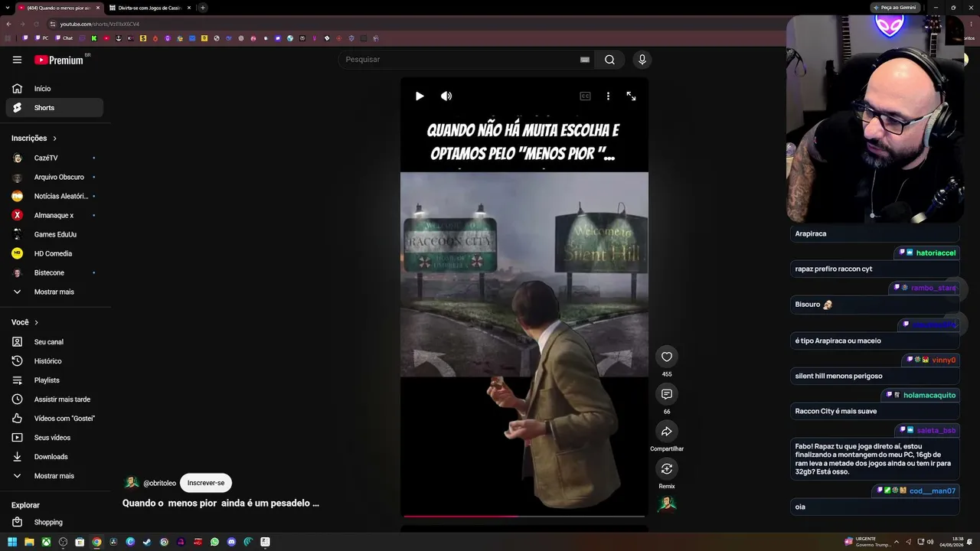980x551 pixels.
Task: Open the Windows Start menu
Action: [13, 542]
